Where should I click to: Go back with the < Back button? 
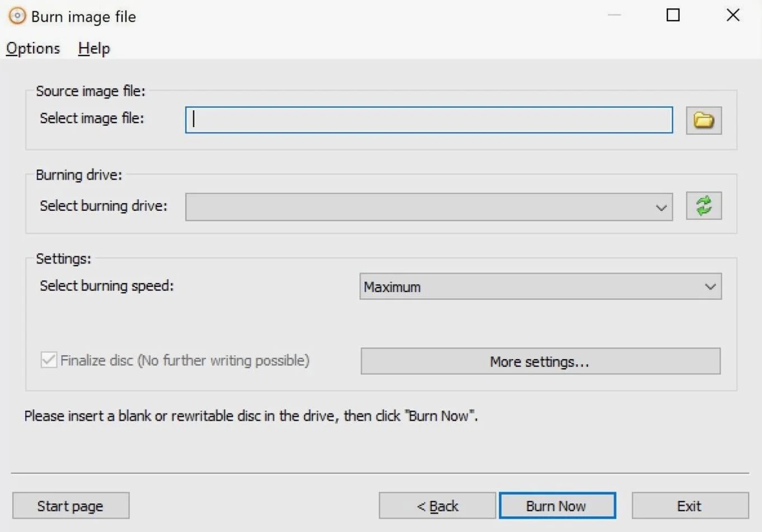(437, 506)
